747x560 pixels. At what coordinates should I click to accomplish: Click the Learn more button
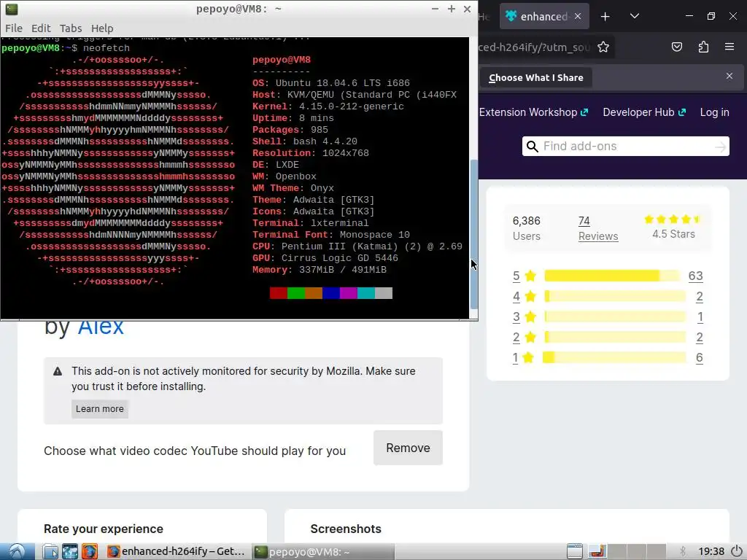point(99,408)
